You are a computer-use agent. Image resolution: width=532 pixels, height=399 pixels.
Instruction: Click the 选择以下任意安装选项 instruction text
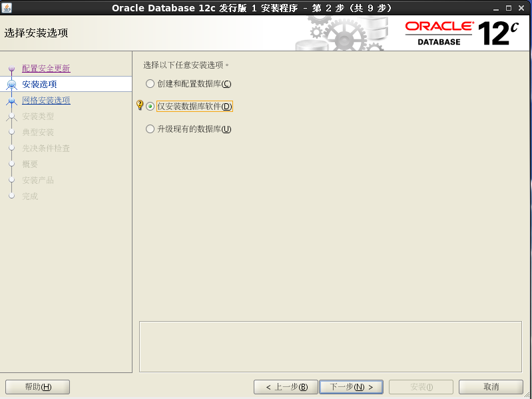coord(186,65)
